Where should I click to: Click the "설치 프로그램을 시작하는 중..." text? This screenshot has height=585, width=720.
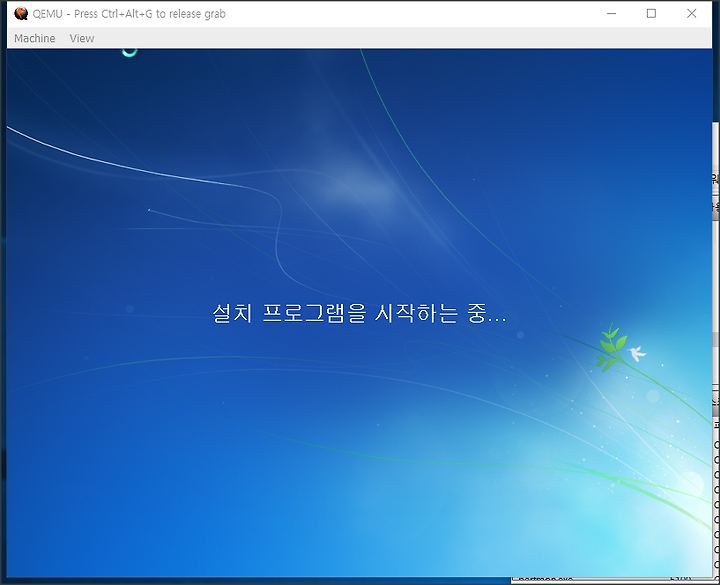point(359,313)
